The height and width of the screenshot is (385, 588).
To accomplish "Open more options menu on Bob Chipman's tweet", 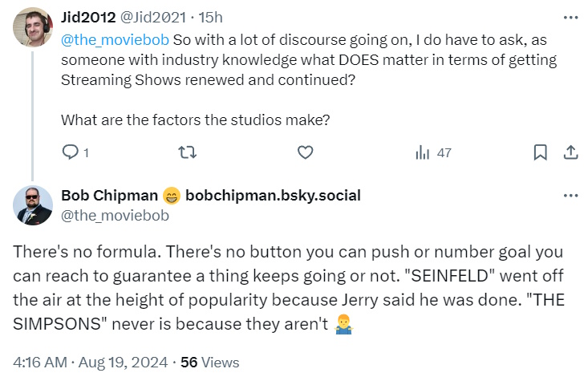I will [570, 196].
